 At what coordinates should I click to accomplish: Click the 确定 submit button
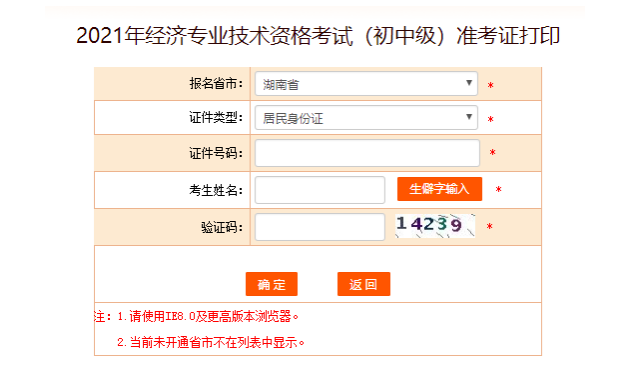pyautogui.click(x=271, y=284)
